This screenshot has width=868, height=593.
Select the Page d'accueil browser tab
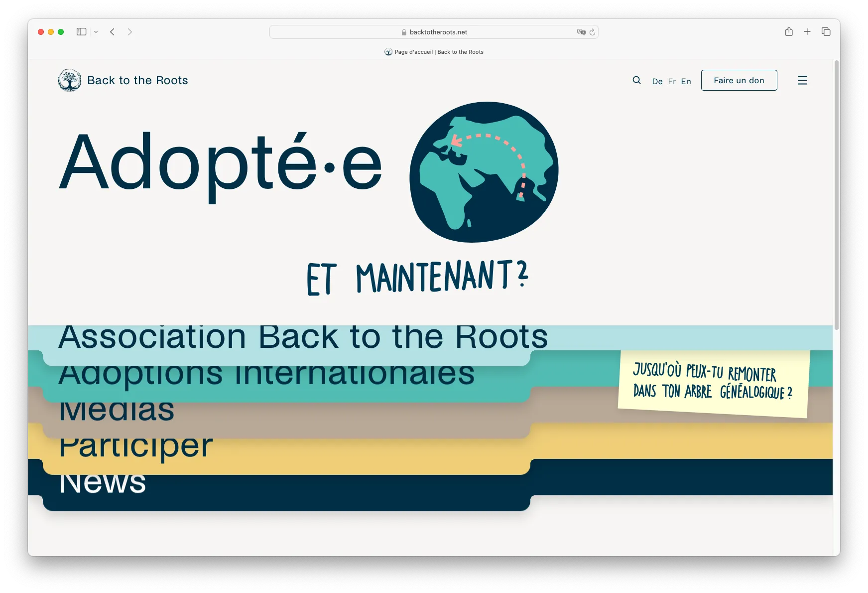click(x=434, y=52)
